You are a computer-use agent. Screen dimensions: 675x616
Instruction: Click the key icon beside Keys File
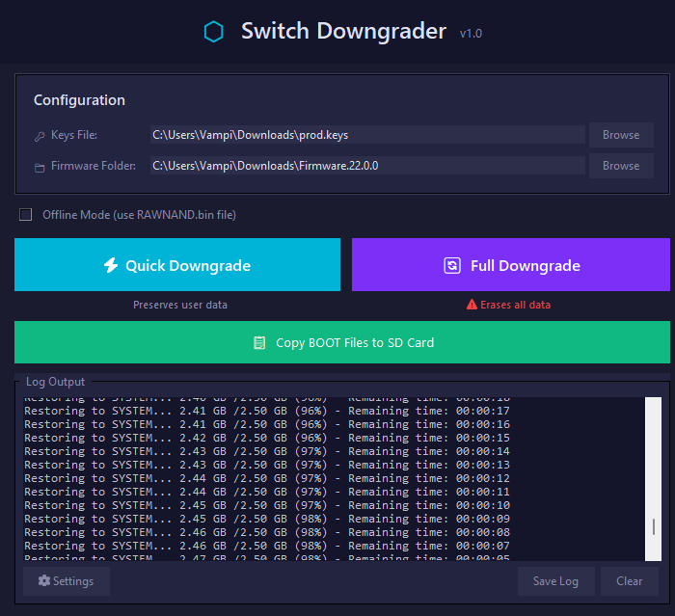click(x=40, y=137)
